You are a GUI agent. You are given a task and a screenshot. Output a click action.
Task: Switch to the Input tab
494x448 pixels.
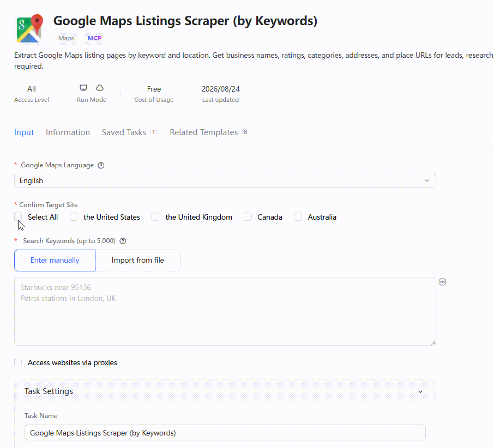point(24,132)
